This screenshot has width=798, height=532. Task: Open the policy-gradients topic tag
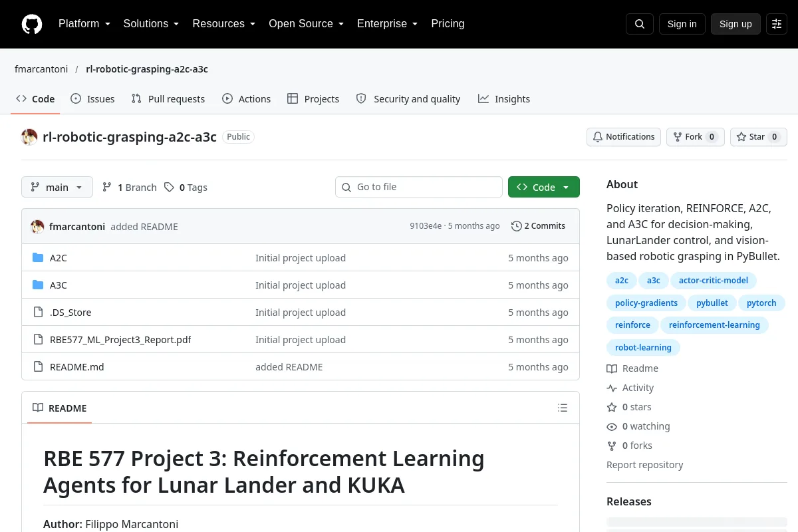(646, 303)
